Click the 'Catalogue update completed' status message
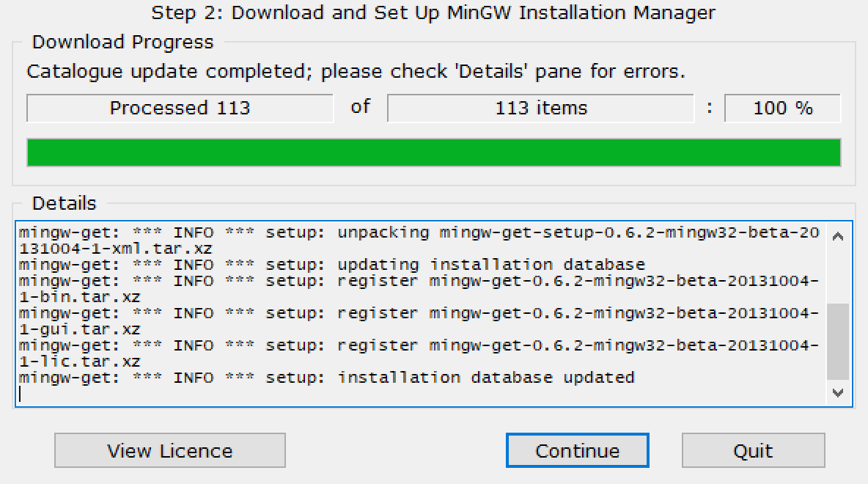This screenshot has width=868, height=484. point(356,71)
